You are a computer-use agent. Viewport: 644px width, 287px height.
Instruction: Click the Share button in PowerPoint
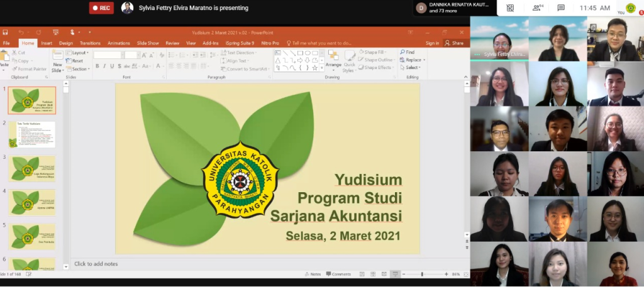[454, 43]
